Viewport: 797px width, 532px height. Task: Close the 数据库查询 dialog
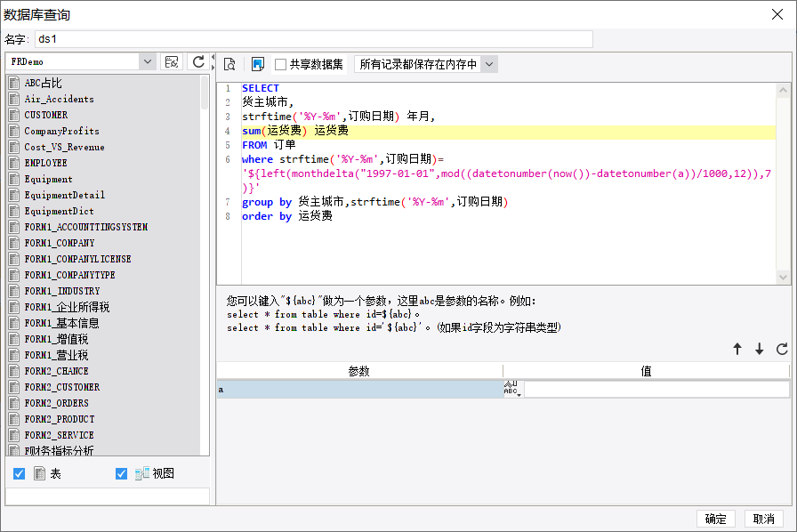coord(777,14)
